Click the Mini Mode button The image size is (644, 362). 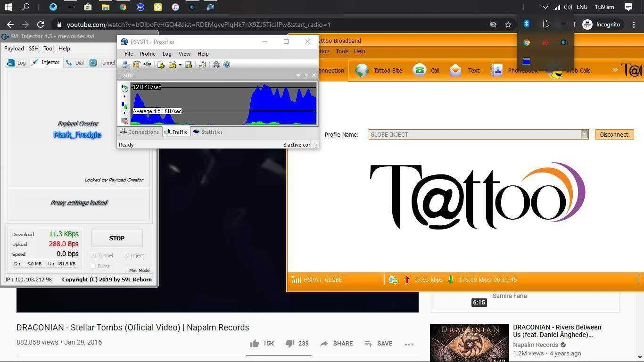[139, 270]
